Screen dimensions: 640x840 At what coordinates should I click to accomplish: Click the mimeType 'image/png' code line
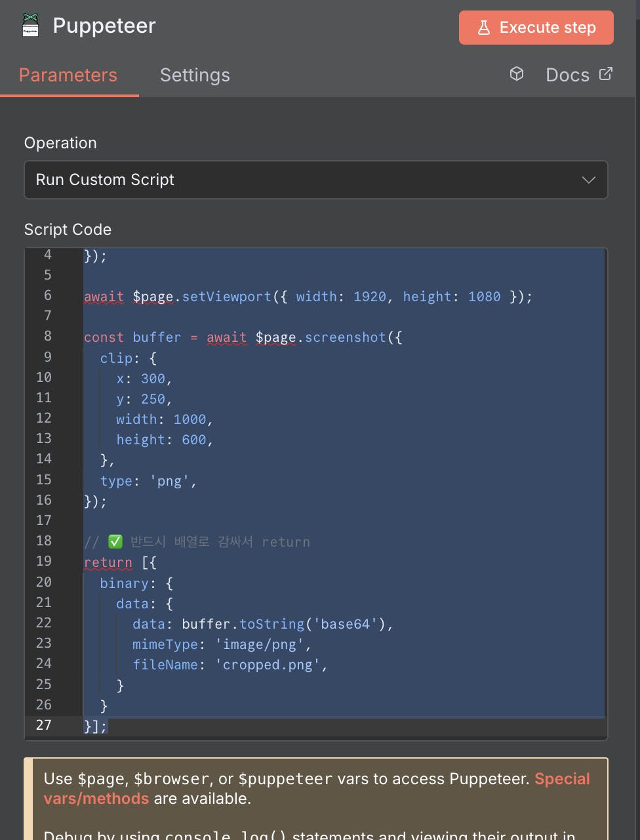coord(222,644)
